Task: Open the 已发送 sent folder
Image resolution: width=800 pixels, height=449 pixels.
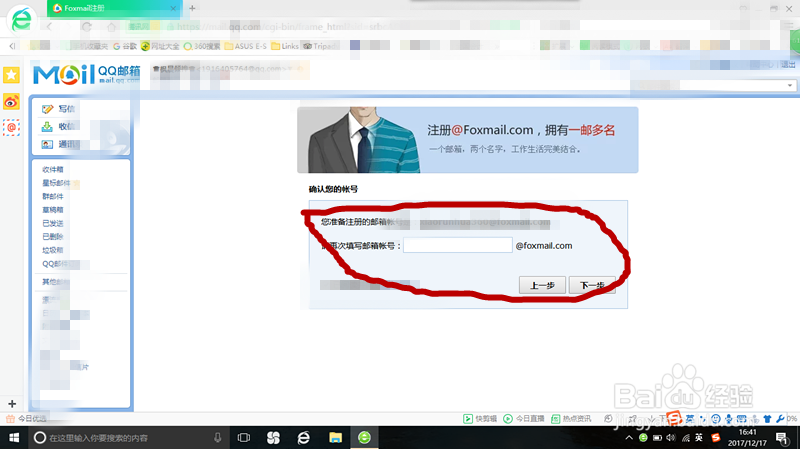Action: (53, 223)
